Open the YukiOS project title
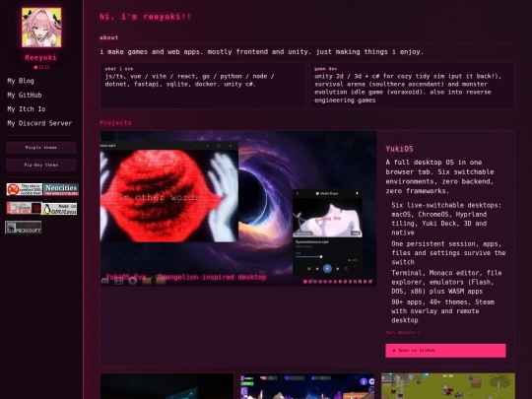 (399, 149)
